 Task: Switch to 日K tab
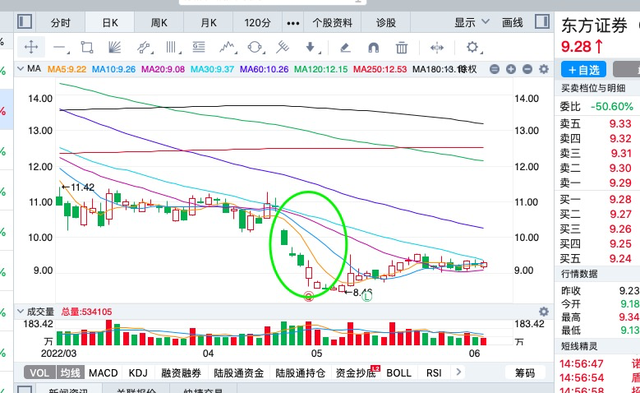[110, 23]
